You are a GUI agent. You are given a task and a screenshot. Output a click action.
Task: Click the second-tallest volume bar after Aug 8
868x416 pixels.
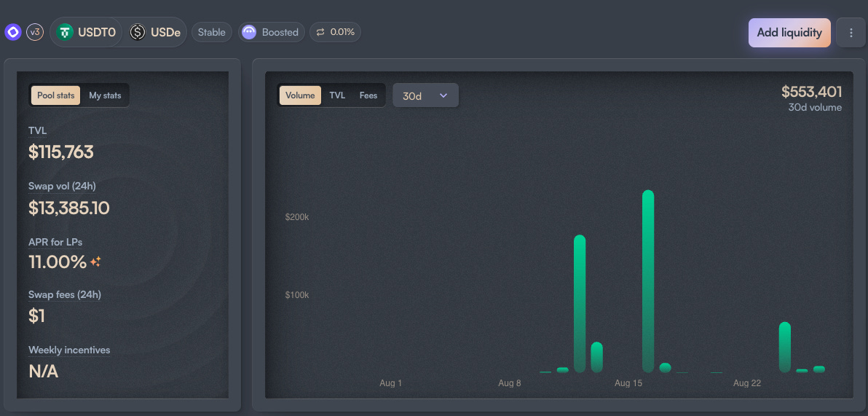pos(580,304)
